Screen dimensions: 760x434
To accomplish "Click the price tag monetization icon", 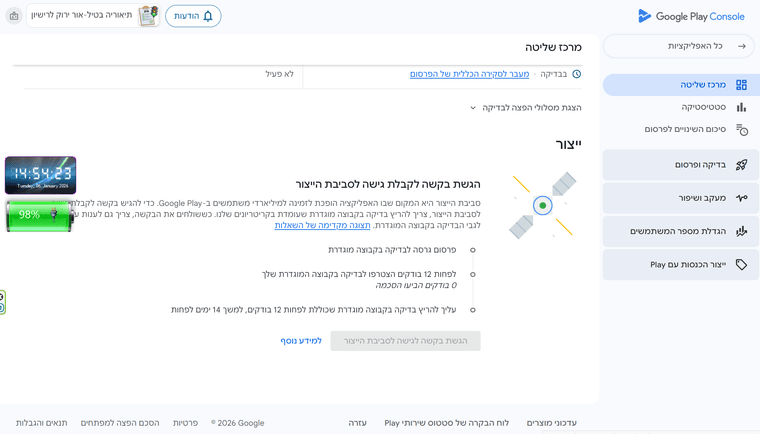I will click(741, 265).
